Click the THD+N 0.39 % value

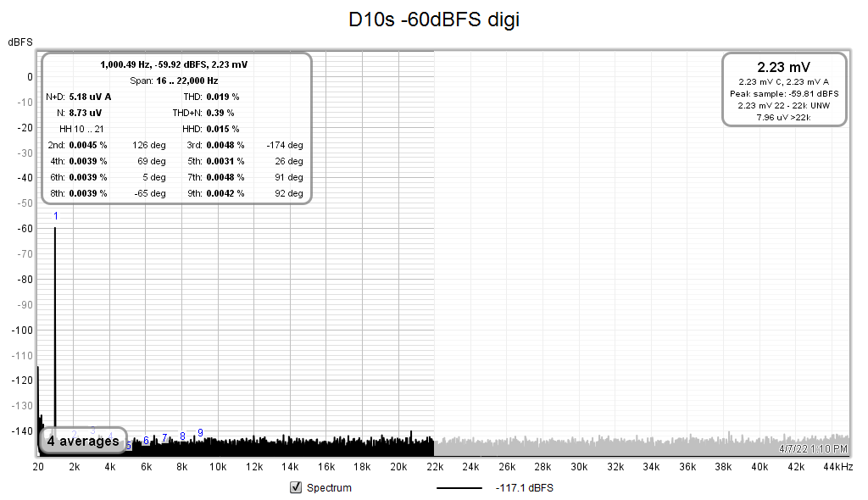coord(220,113)
